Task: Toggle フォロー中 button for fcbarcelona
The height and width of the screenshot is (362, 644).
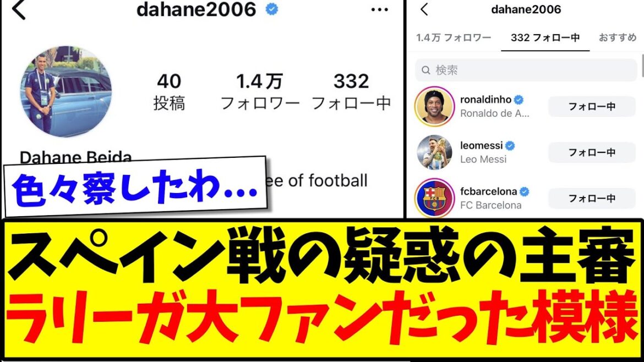Action: pos(591,198)
